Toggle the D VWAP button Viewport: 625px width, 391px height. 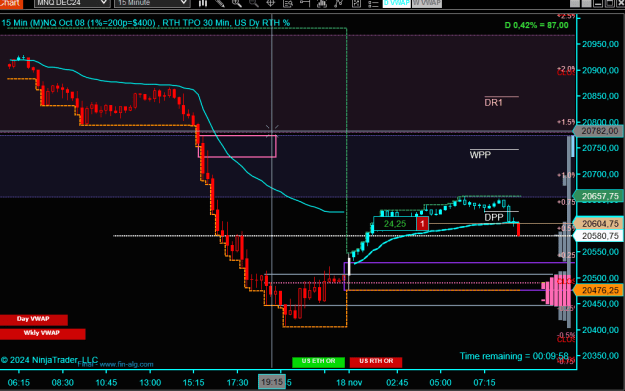click(397, 3)
